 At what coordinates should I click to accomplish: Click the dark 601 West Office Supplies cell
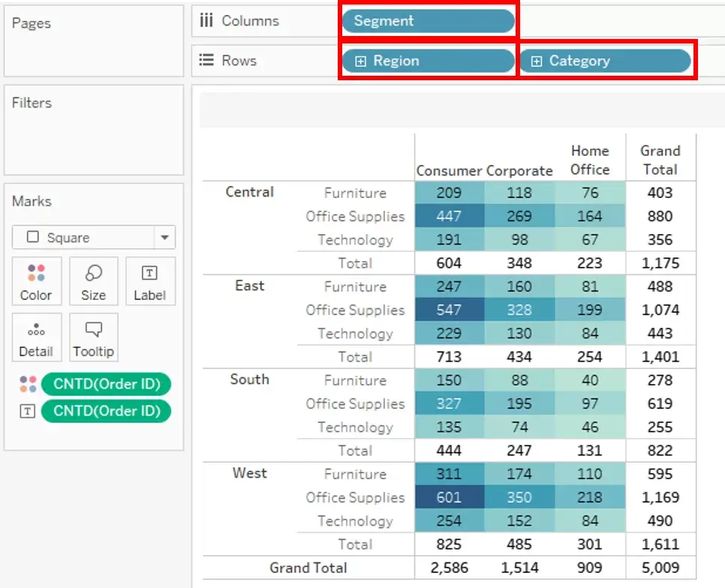click(450, 497)
